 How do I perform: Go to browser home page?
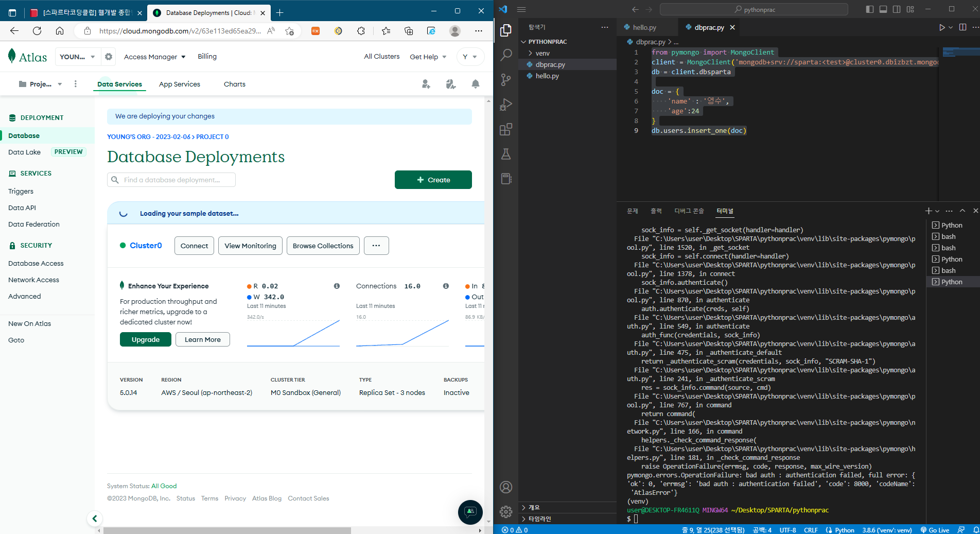coord(60,31)
